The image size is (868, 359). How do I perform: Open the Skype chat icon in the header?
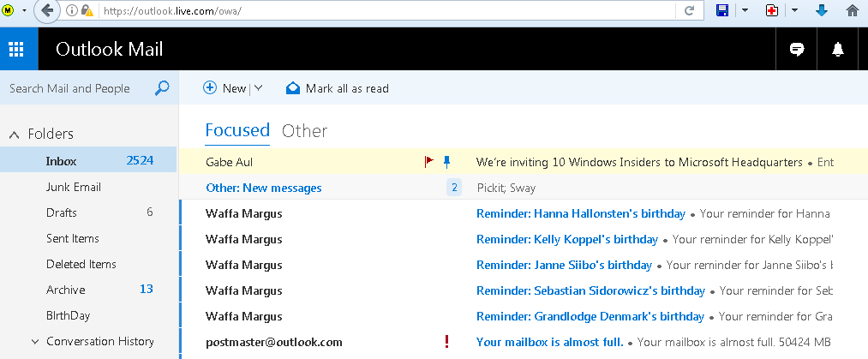(796, 50)
